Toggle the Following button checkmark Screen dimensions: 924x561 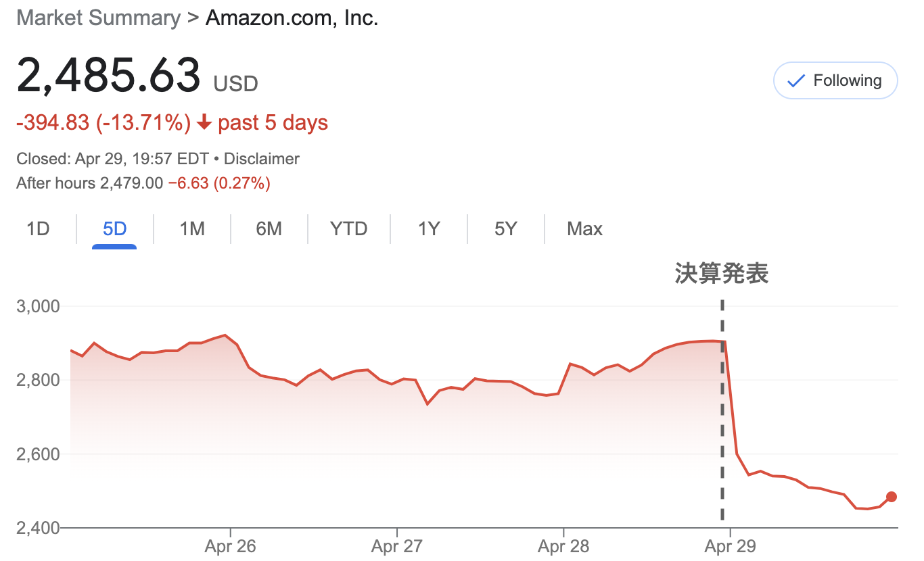click(797, 81)
